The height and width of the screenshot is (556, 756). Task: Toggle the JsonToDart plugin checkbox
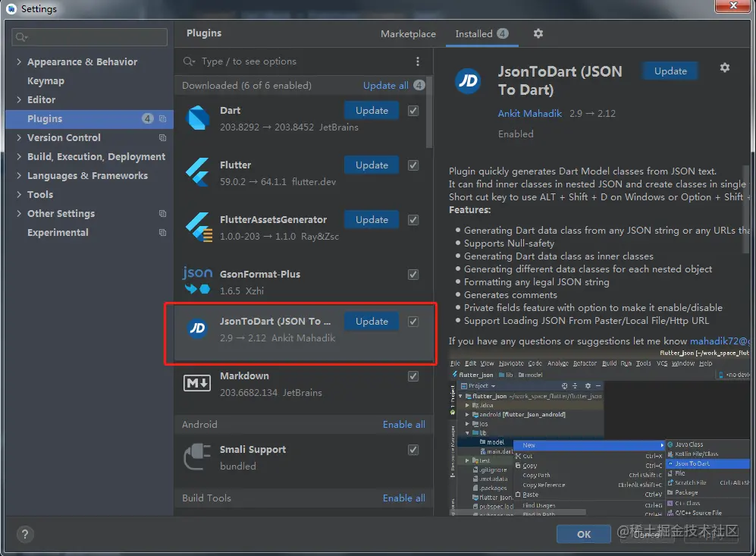point(413,321)
